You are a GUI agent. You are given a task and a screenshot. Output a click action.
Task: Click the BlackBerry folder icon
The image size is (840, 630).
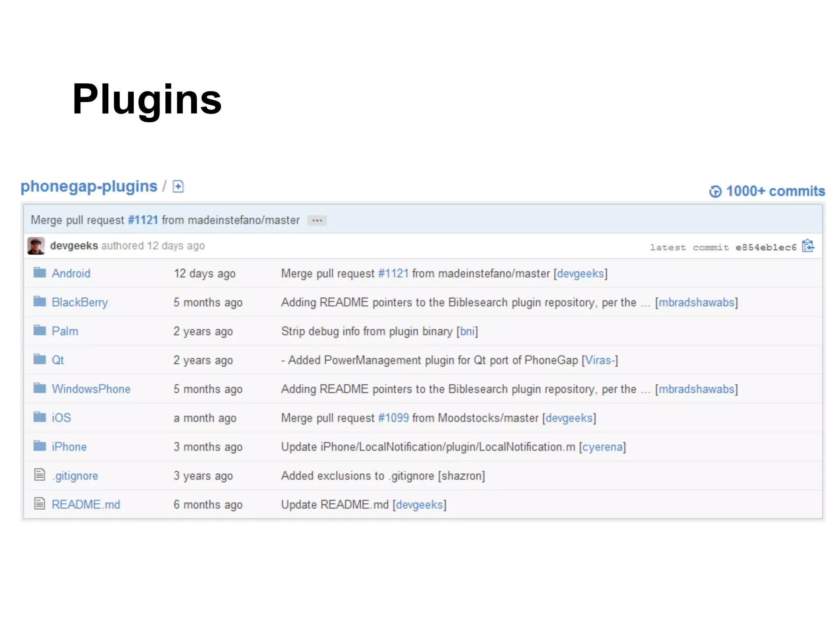coord(40,301)
